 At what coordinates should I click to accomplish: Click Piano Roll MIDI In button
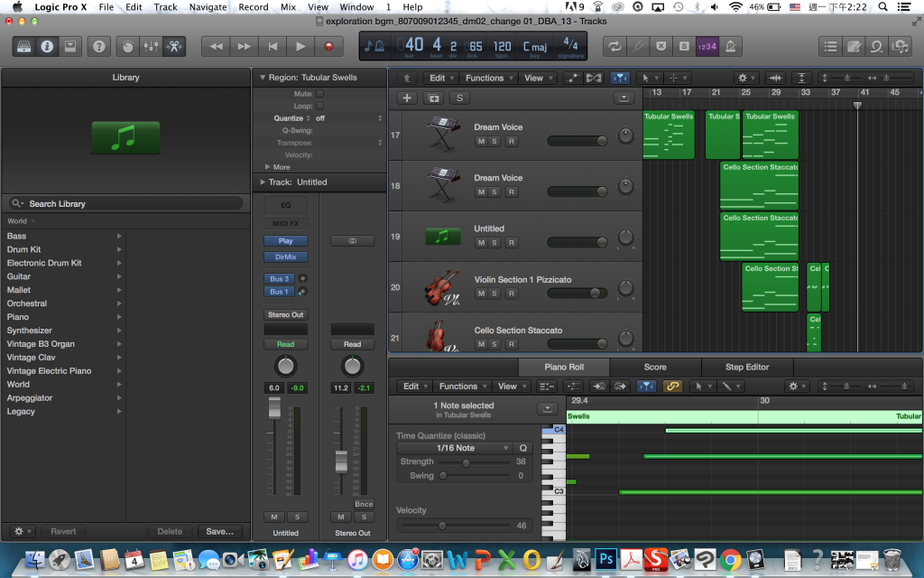pos(599,387)
